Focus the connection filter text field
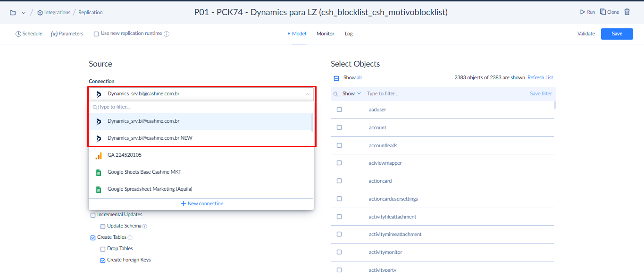 203,107
